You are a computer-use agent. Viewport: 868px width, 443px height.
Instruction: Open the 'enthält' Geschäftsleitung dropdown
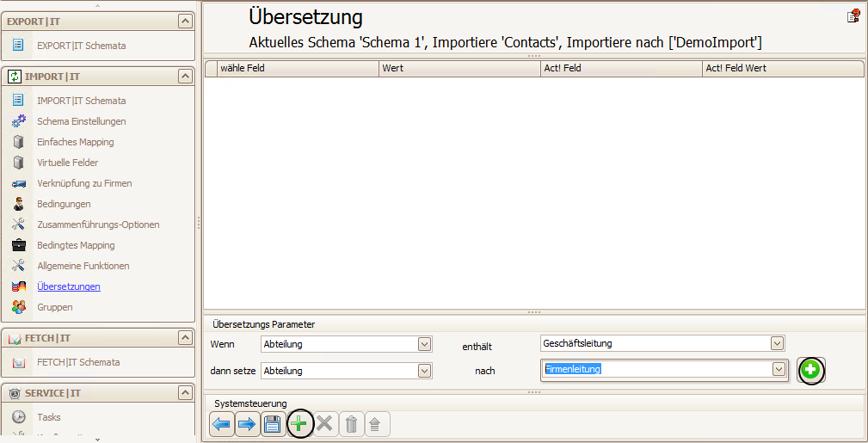coord(777,343)
